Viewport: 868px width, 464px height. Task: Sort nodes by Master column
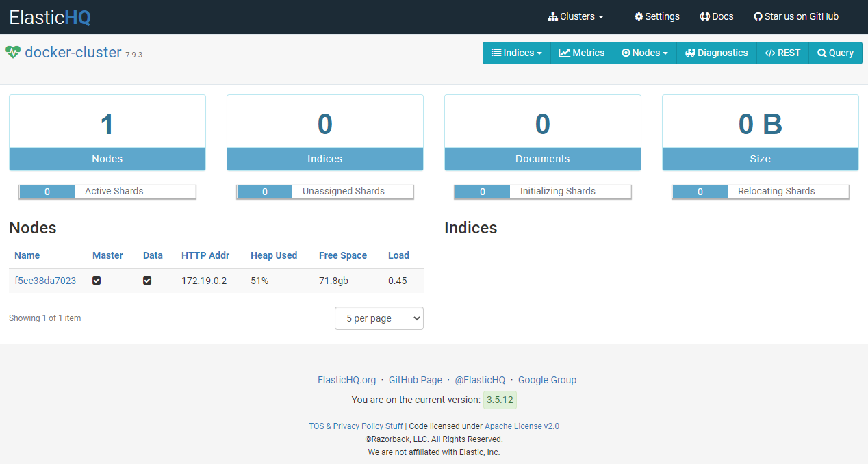click(x=107, y=255)
